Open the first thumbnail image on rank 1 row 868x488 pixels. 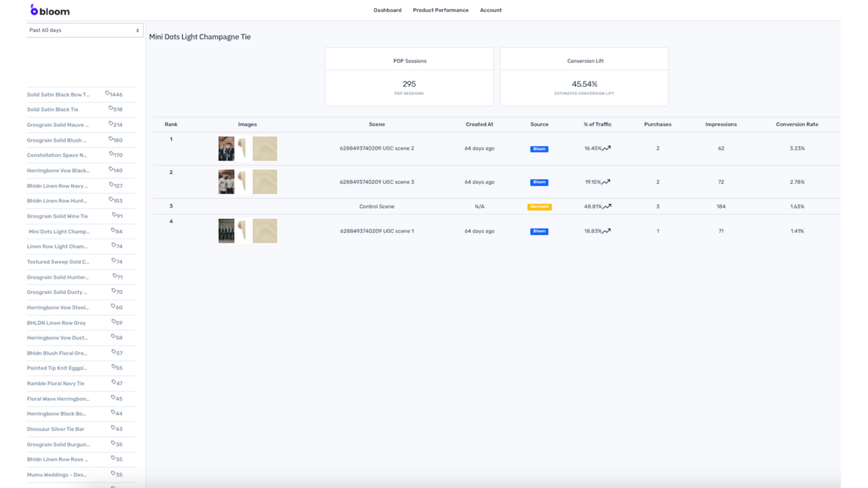226,148
